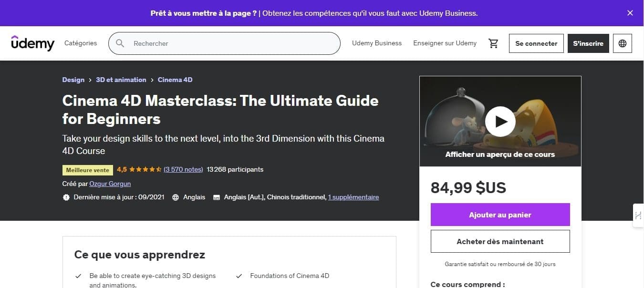Click the 30 jours guarantee text

pyautogui.click(x=500, y=264)
